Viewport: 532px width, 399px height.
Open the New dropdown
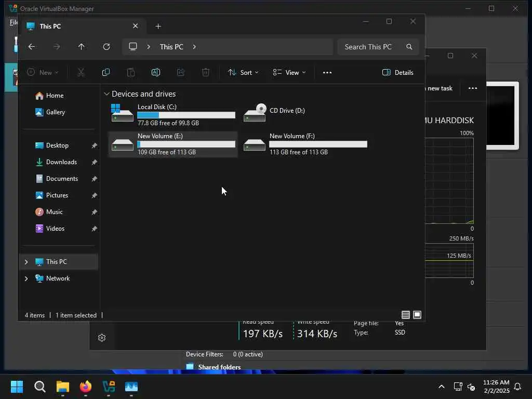pos(43,72)
